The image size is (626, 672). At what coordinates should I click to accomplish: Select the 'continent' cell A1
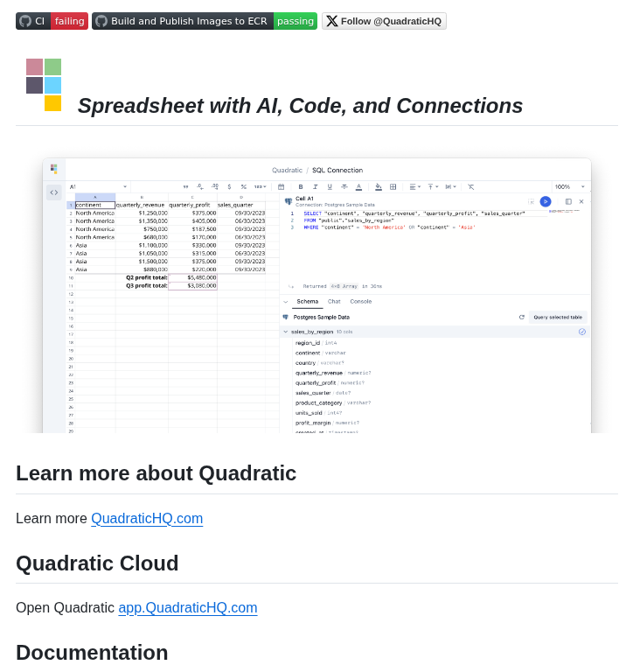[95, 205]
